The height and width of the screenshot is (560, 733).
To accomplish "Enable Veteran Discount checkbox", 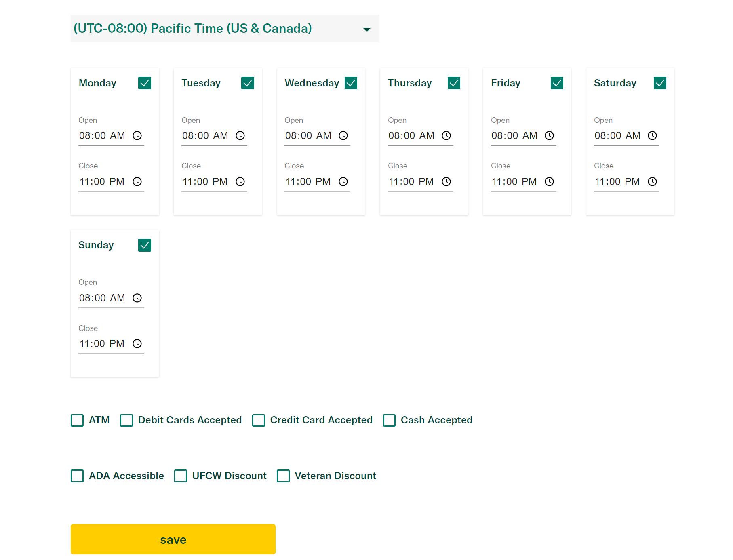I will pos(283,476).
